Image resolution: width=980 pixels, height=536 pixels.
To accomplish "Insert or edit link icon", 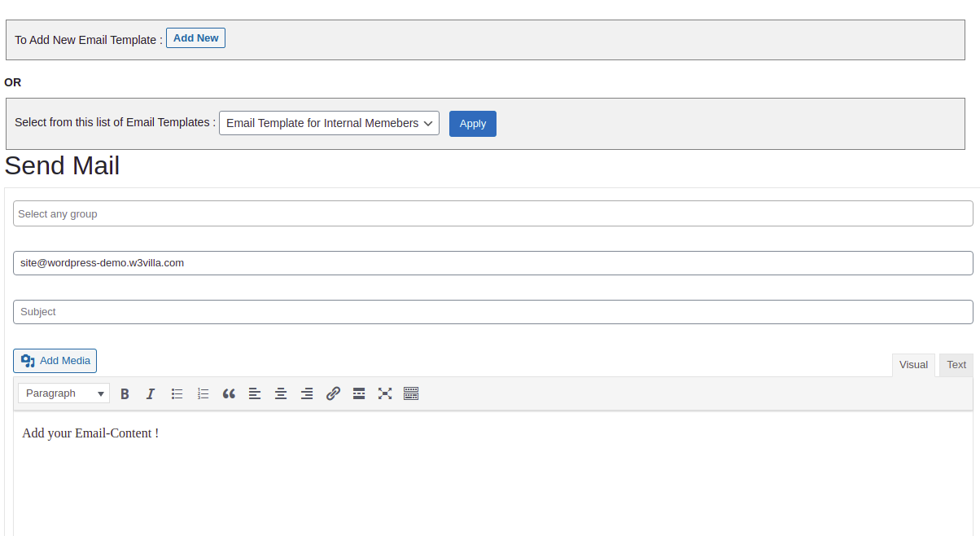I will pyautogui.click(x=333, y=393).
